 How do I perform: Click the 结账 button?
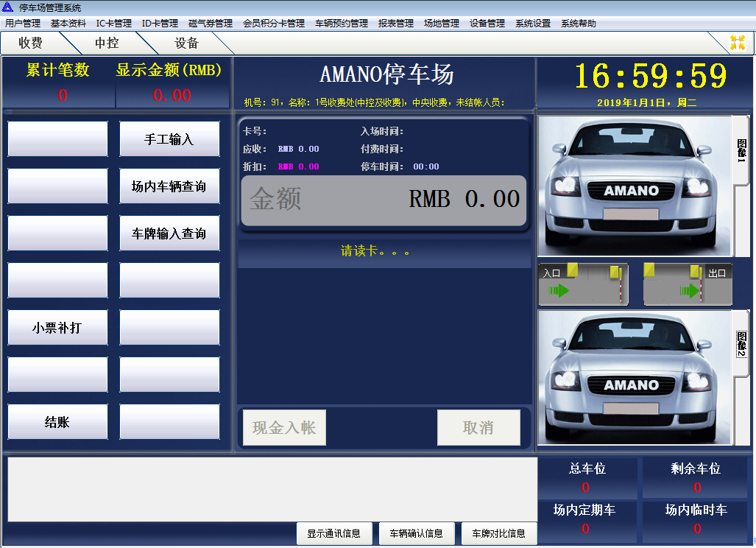[57, 422]
